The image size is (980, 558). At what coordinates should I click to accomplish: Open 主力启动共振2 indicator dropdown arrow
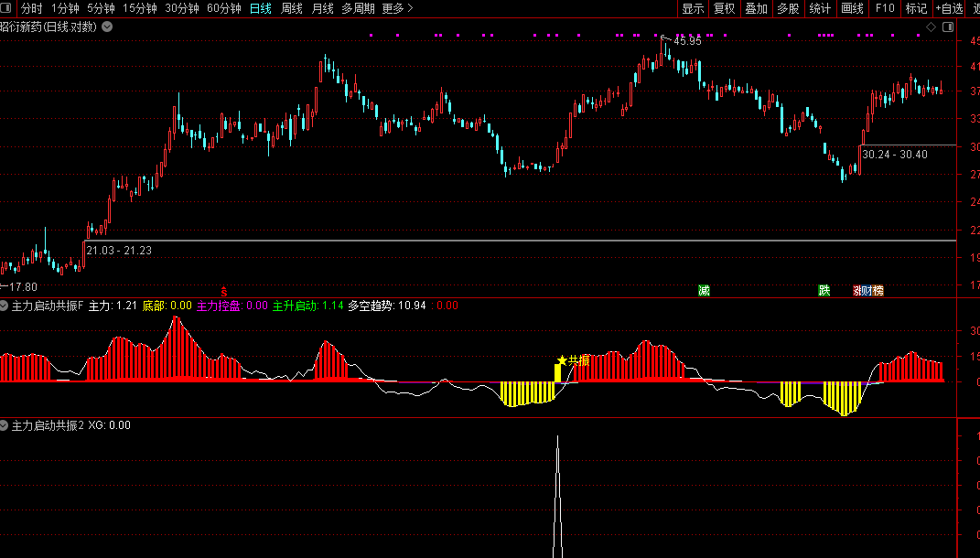(4, 425)
